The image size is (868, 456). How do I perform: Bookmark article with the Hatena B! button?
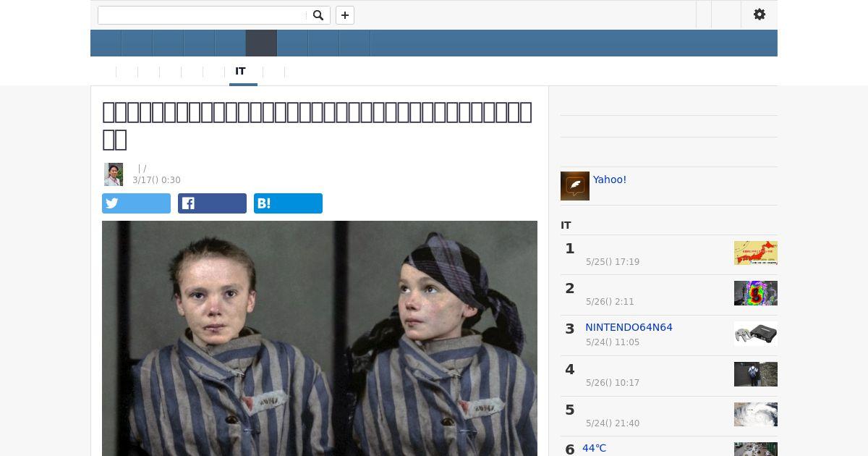[x=288, y=203]
